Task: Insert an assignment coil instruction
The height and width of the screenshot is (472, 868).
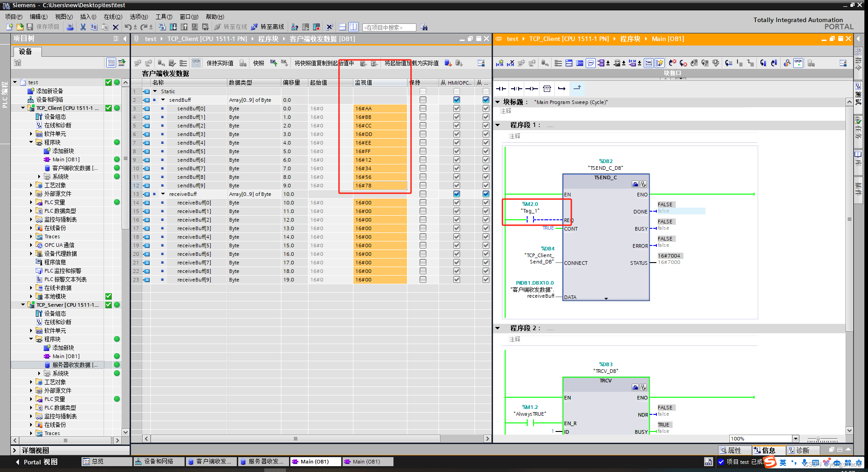Action: point(532,89)
